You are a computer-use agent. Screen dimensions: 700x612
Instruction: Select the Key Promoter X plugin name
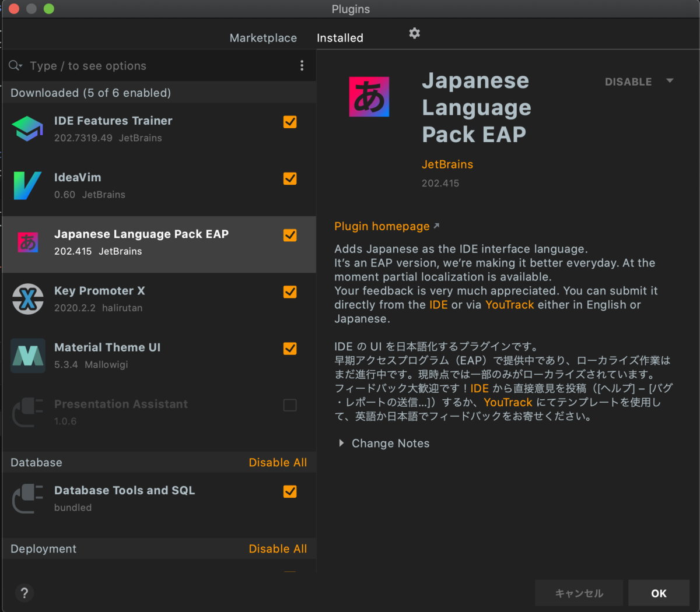coord(99,290)
